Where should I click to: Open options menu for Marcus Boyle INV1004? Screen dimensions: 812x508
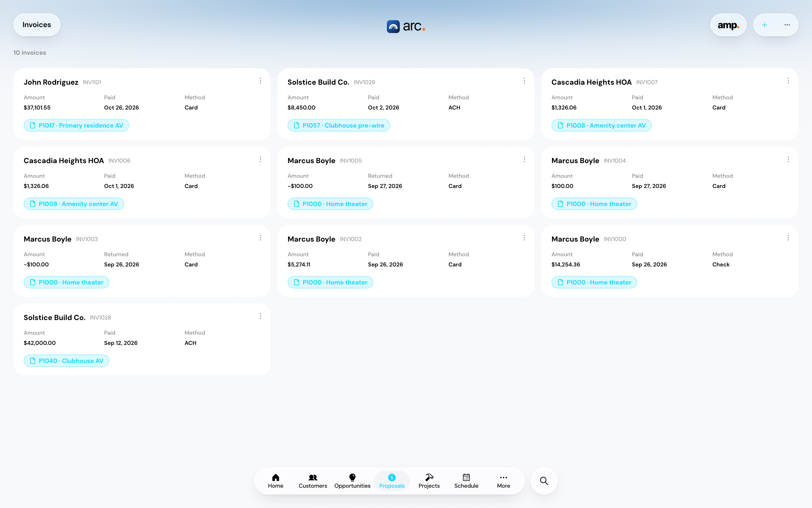(x=788, y=159)
